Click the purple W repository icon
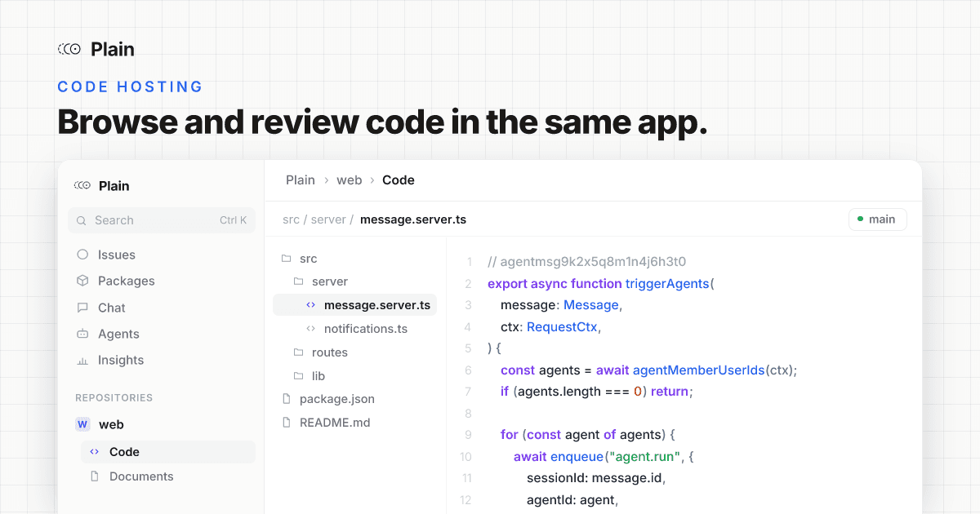 tap(82, 424)
